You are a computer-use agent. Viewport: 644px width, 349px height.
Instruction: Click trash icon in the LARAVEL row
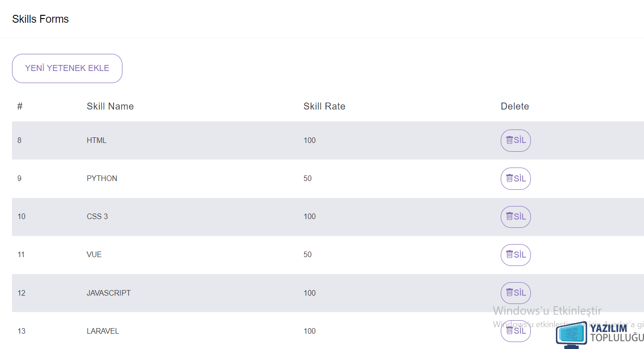(509, 330)
